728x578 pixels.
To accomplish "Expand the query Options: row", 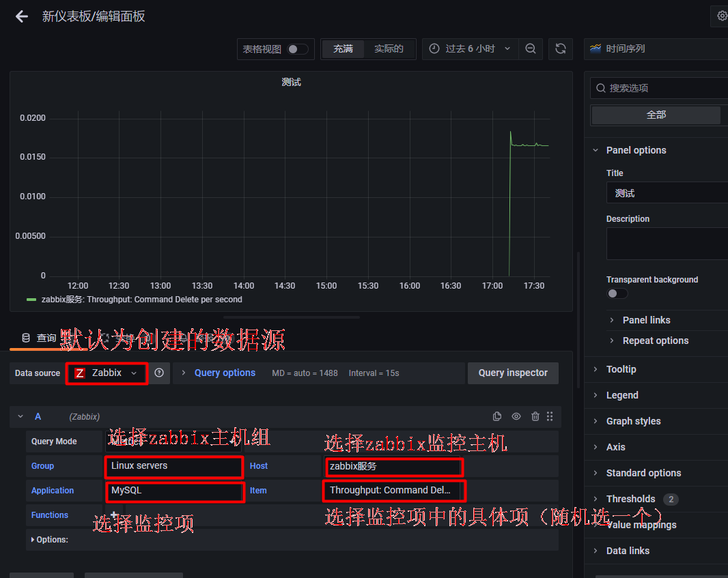I will point(49,540).
